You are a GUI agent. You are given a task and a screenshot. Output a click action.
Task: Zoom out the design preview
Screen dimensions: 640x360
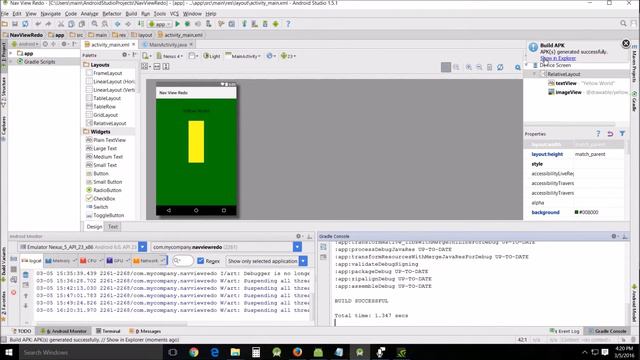coord(479,67)
